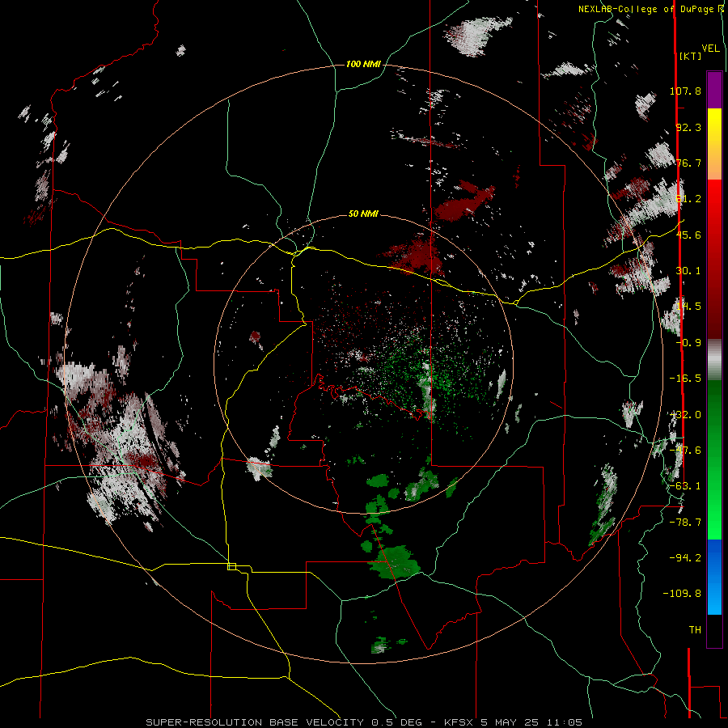Click the KFSX station identifier in caption

pyautogui.click(x=459, y=722)
